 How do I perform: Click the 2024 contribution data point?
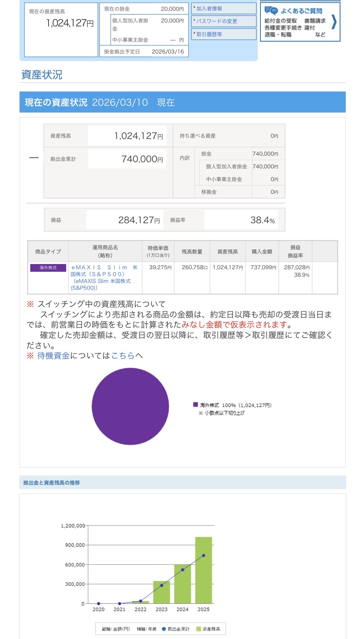(x=183, y=570)
